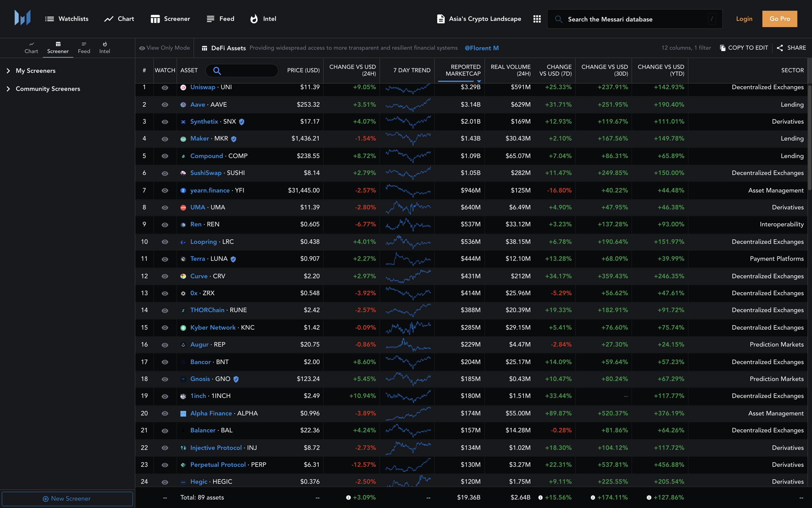Click the SHARE button

791,48
